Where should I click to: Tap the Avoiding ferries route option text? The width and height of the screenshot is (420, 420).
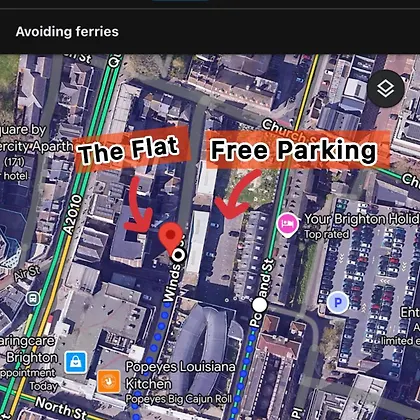coord(67,32)
